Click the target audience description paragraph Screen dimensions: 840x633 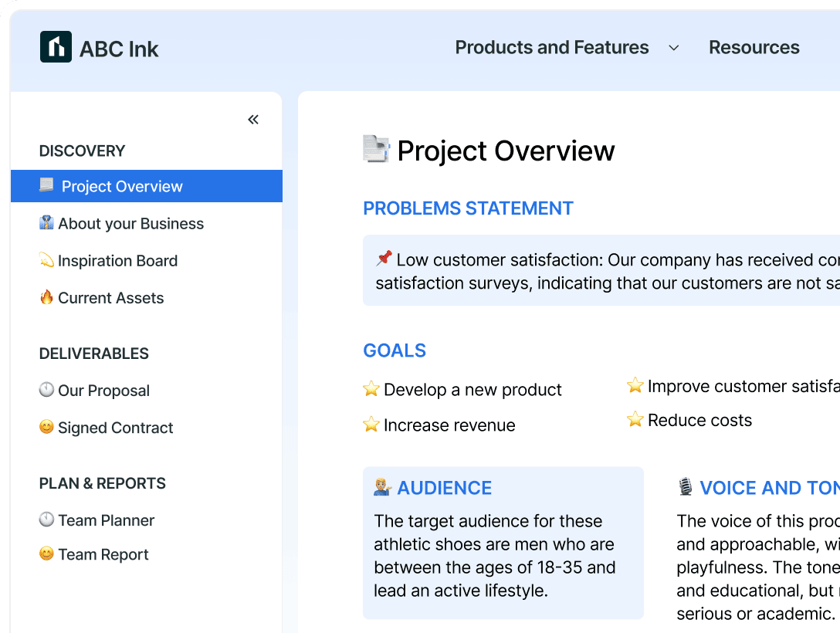coord(494,556)
